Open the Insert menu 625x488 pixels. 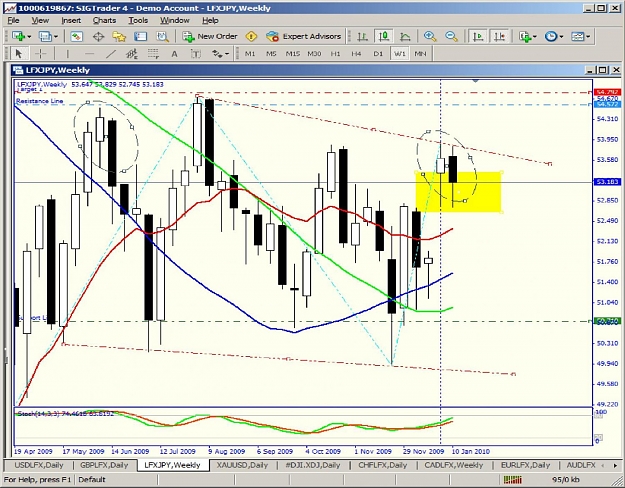click(71, 20)
